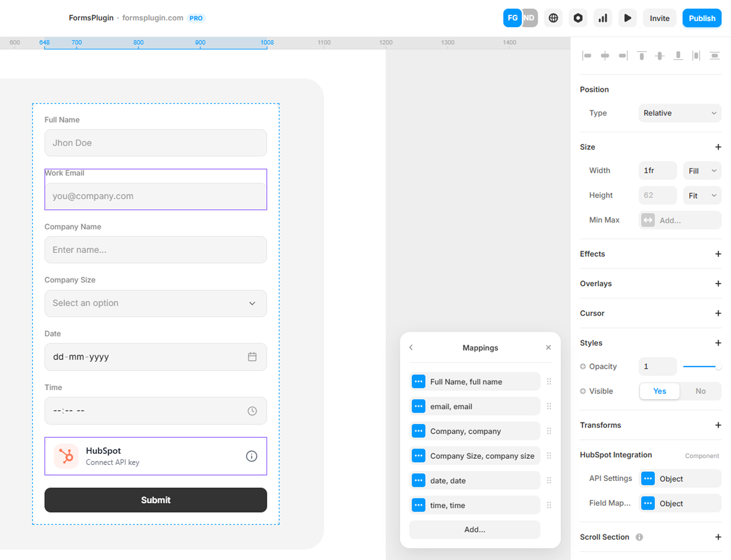731x560 pixels.
Task: Click the Publish button
Action: (701, 18)
